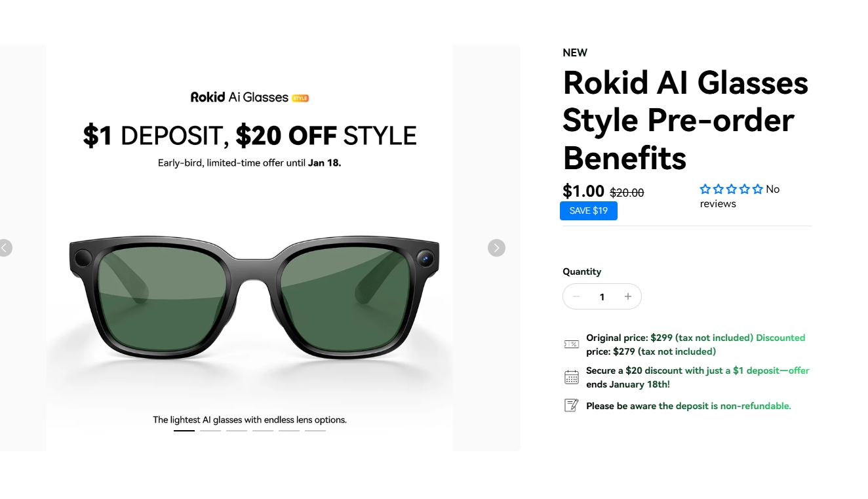Select the fifth rating star
The image size is (868, 499).
point(758,190)
